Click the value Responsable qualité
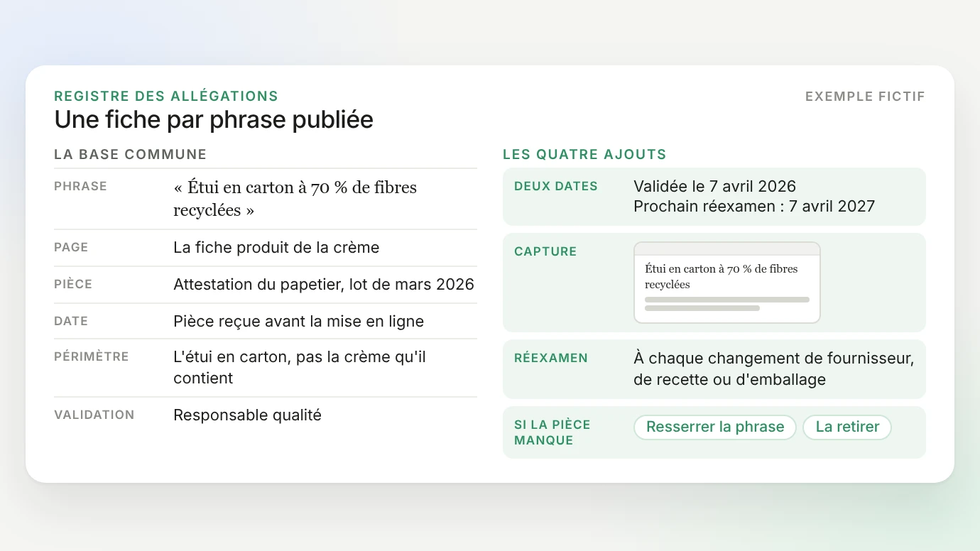Screen dimensions: 980x551 tap(247, 415)
